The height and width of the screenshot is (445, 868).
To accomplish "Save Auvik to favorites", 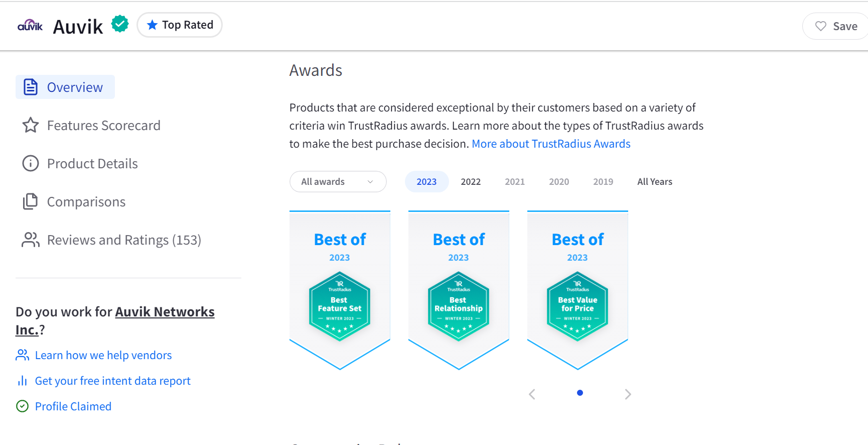I will pyautogui.click(x=834, y=26).
